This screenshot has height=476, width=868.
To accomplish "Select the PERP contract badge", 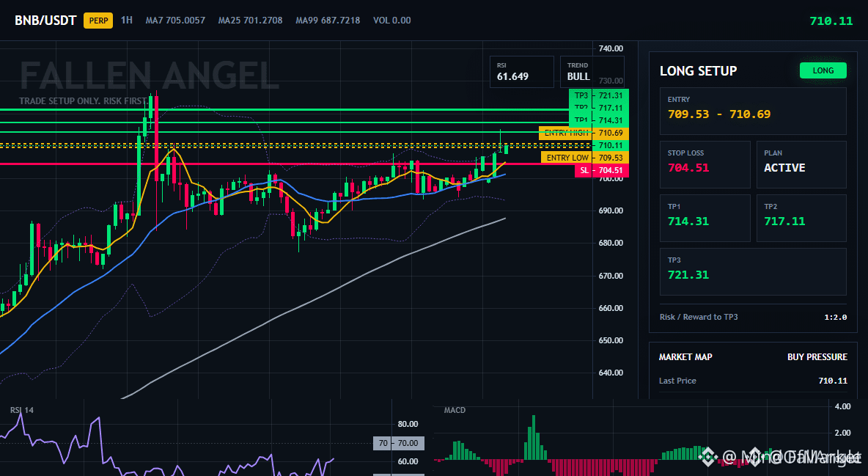I will click(98, 21).
